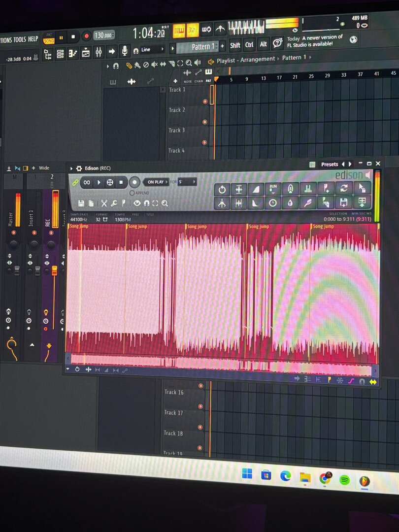Select CHAN tab in Playlist picker
The image size is (399, 532).
(x=199, y=81)
